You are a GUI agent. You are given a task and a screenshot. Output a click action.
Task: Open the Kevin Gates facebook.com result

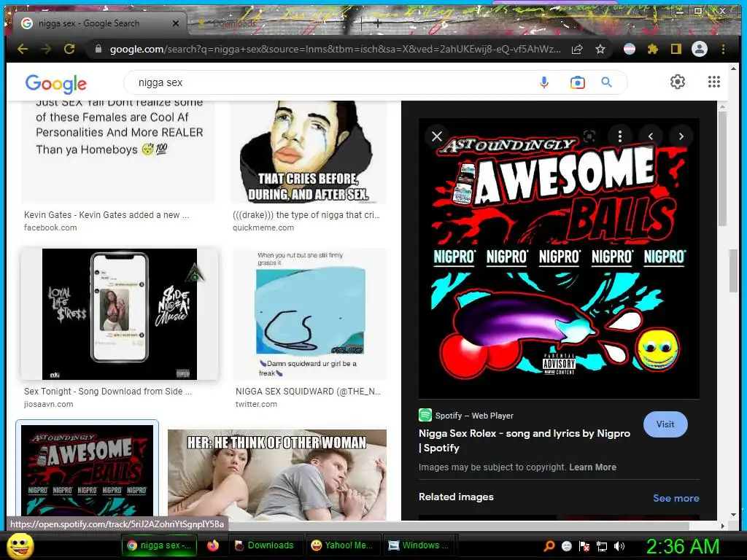pos(118,152)
